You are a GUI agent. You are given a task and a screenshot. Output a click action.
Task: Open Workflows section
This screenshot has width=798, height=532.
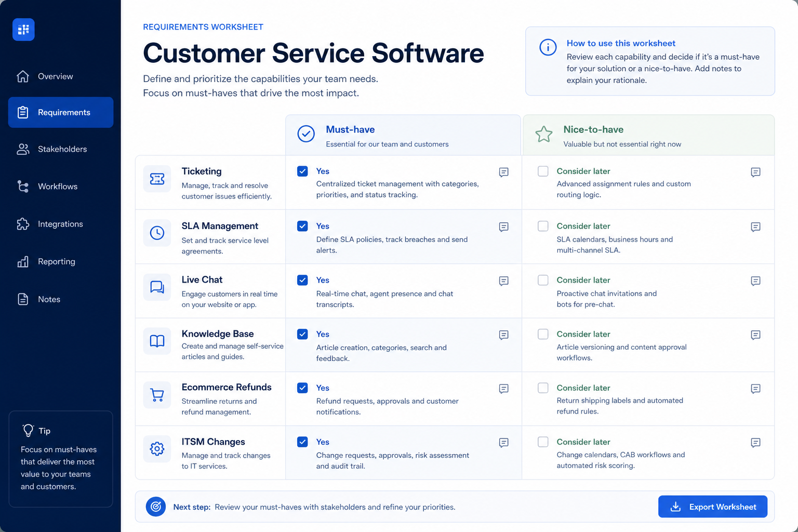(x=61, y=187)
